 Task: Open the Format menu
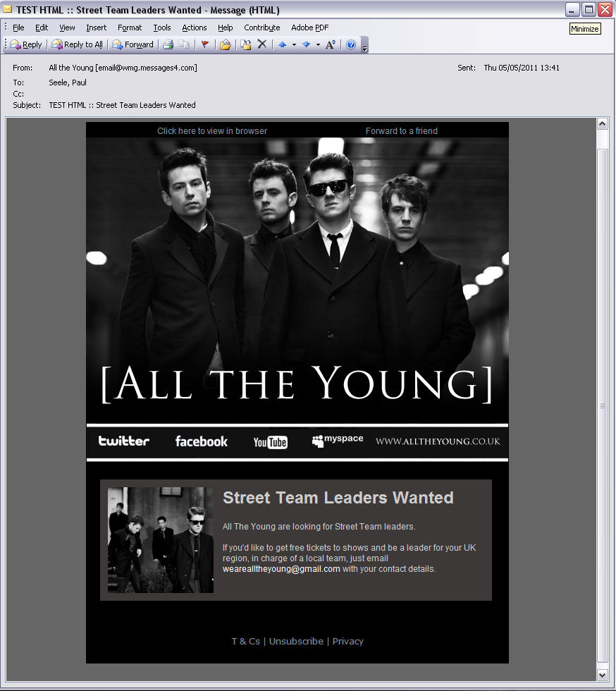130,27
